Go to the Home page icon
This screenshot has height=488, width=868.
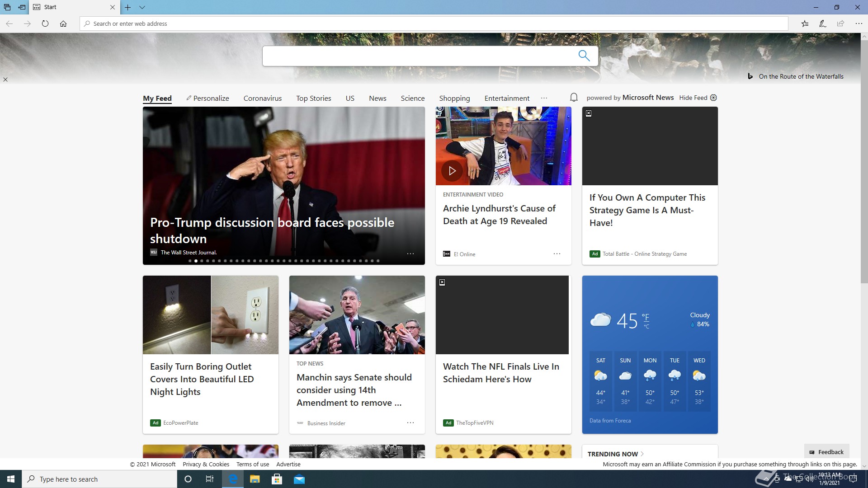[63, 23]
